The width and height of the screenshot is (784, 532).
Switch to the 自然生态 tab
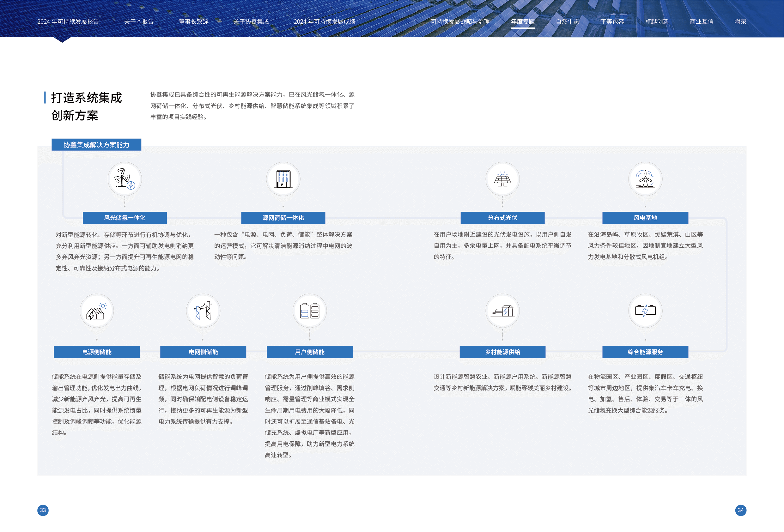[x=568, y=21]
